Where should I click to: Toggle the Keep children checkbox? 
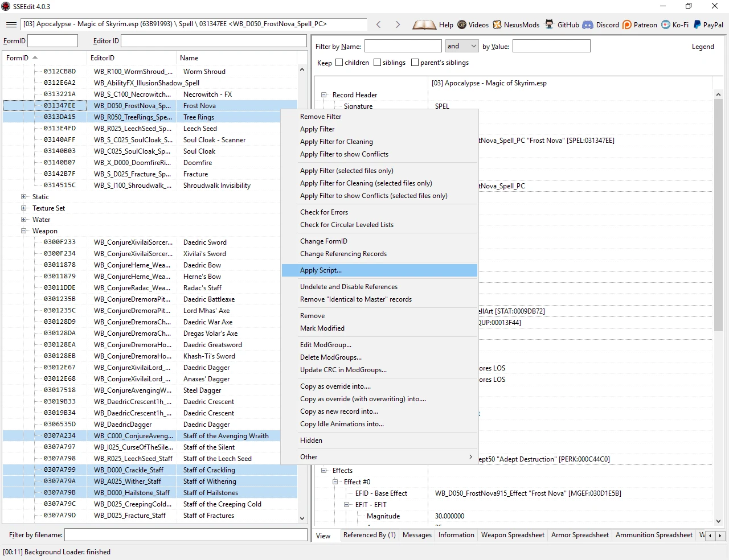[x=339, y=63]
